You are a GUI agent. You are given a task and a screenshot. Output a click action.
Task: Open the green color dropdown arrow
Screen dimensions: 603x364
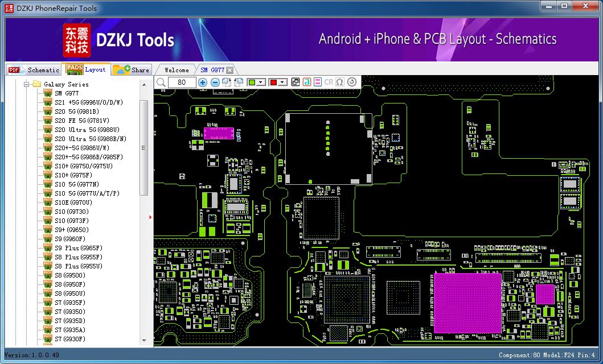pos(261,82)
